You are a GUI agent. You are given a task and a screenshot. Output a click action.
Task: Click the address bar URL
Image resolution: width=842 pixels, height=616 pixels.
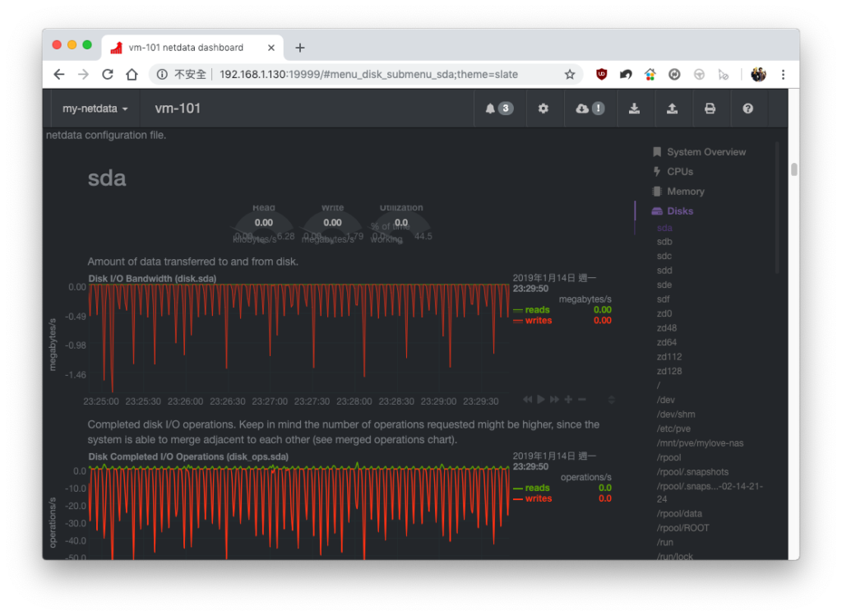(x=368, y=74)
